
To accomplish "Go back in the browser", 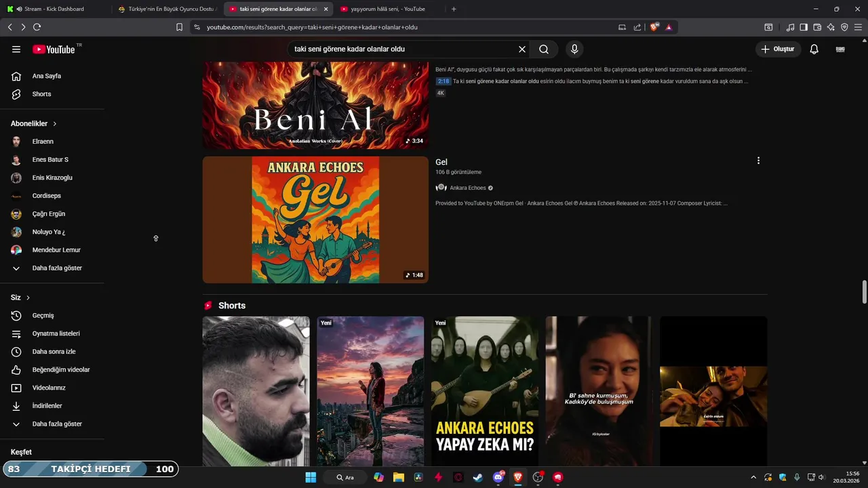I will pos(10,27).
